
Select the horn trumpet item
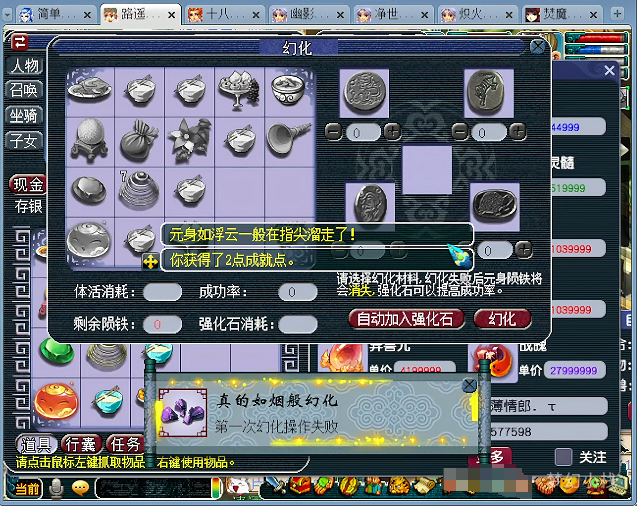click(289, 141)
